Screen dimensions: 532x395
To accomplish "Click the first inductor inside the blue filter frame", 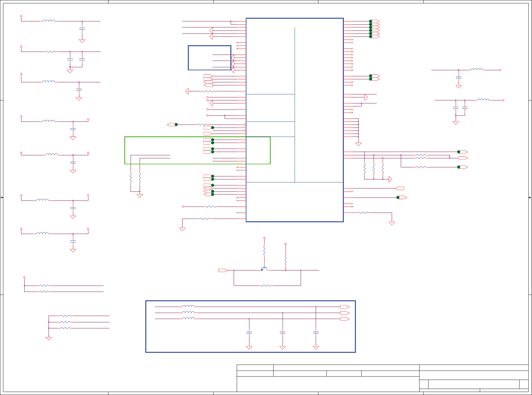I will pos(188,306).
